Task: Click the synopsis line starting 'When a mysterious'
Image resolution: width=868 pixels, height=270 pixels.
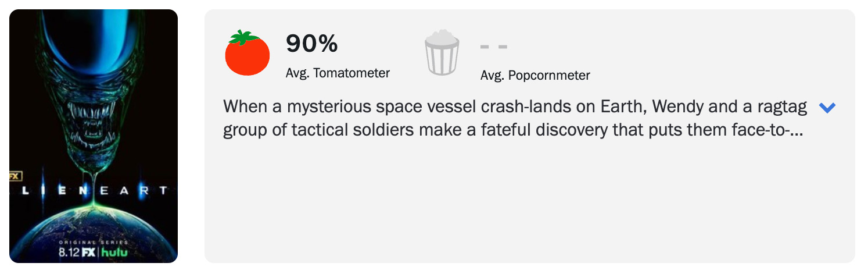Action: (515, 107)
